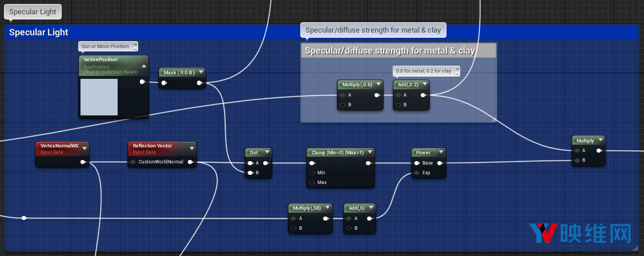Click the VertexNormalWS output pin
This screenshot has height=256, width=644.
(x=83, y=162)
